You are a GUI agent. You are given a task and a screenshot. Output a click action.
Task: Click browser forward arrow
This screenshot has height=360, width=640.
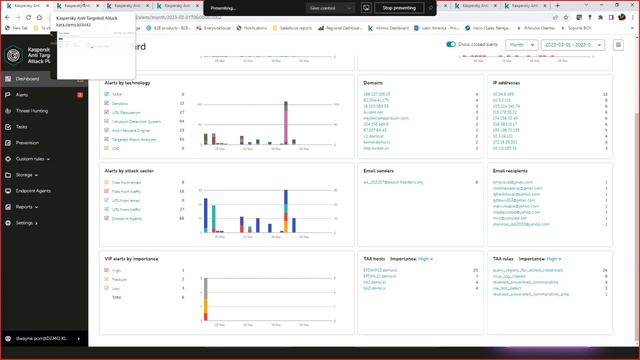pos(18,18)
